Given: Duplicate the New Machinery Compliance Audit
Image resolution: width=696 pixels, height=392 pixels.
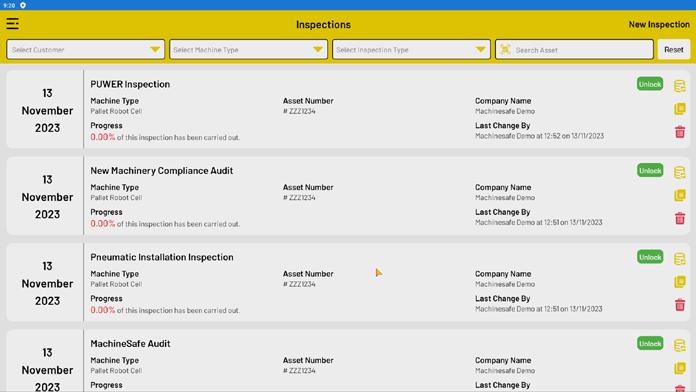Looking at the screenshot, I should pos(680,195).
